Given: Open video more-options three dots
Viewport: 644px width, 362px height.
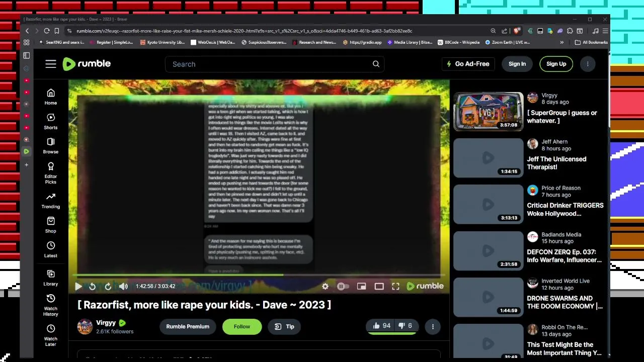Looking at the screenshot, I should [433, 326].
